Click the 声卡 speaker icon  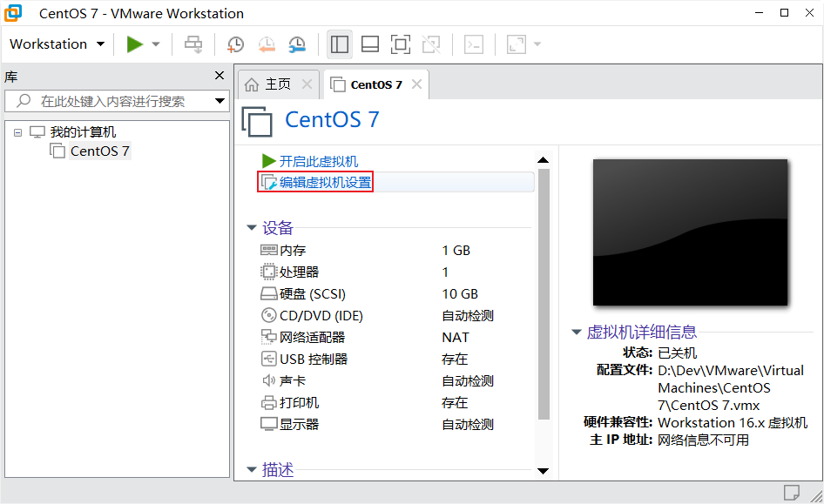pos(268,380)
